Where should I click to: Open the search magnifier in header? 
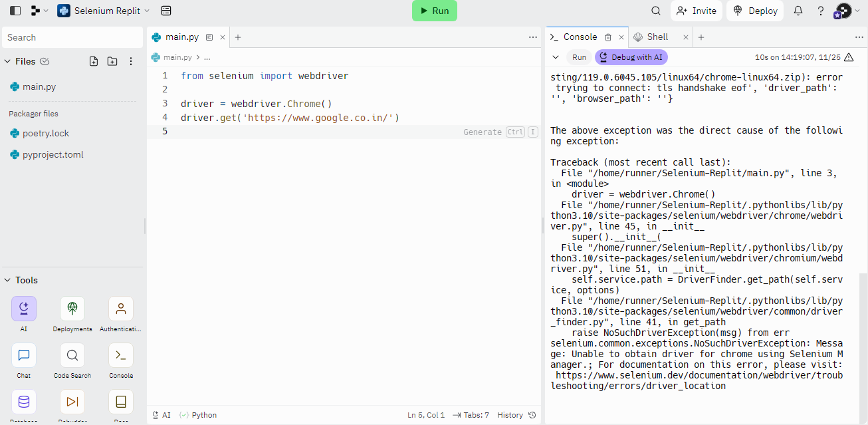pyautogui.click(x=656, y=11)
